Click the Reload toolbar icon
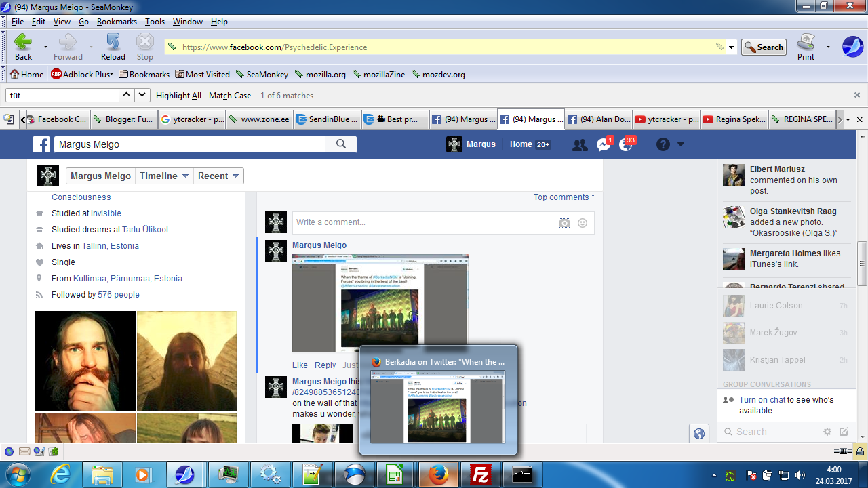Viewport: 868px width, 488px height. (113, 43)
